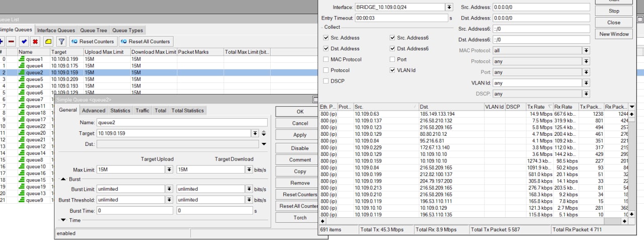Select queue12 icon in queue list
Viewport: 644px width, 247px height.
pos(22,146)
